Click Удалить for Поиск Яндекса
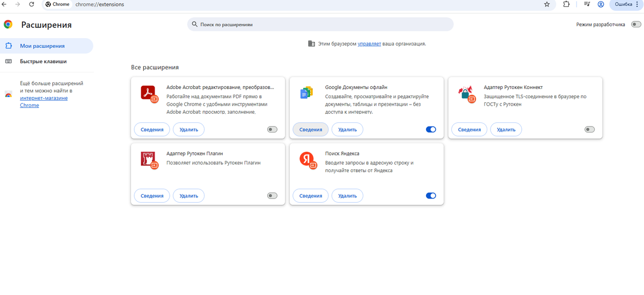Viewport: 644px width, 295px height. (x=348, y=196)
